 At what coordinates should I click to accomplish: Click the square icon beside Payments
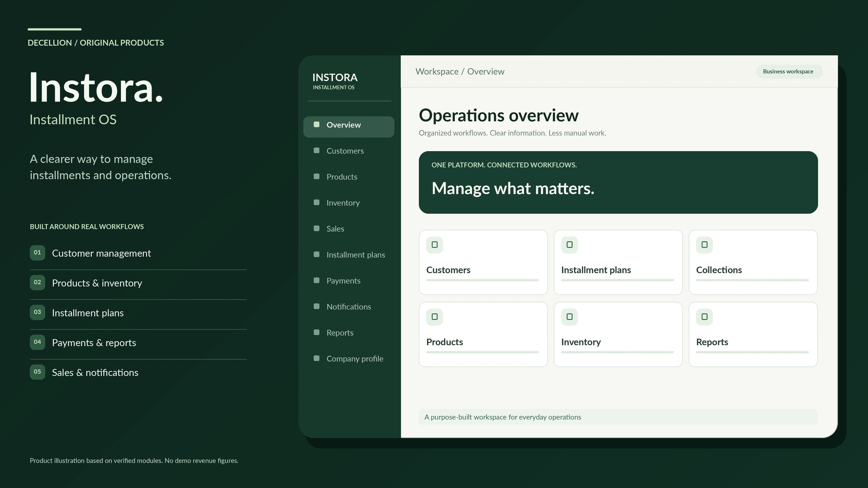[x=316, y=280]
